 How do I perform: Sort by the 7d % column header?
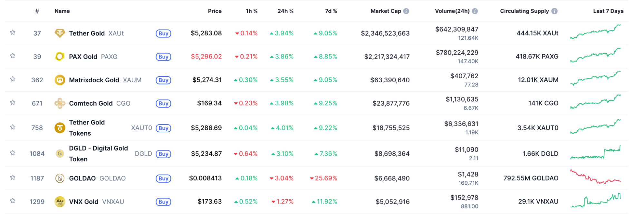tap(331, 11)
